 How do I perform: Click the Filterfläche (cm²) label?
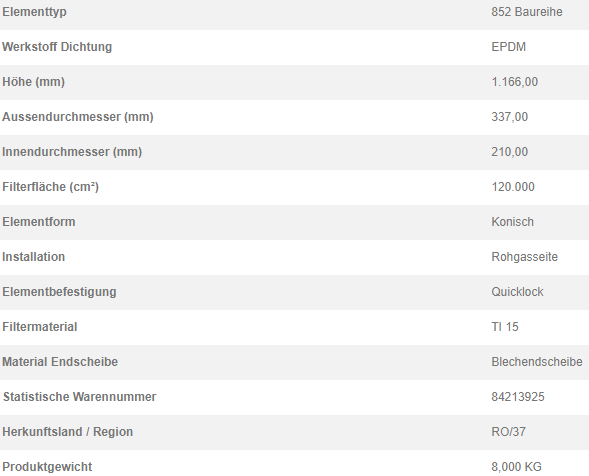click(x=50, y=187)
